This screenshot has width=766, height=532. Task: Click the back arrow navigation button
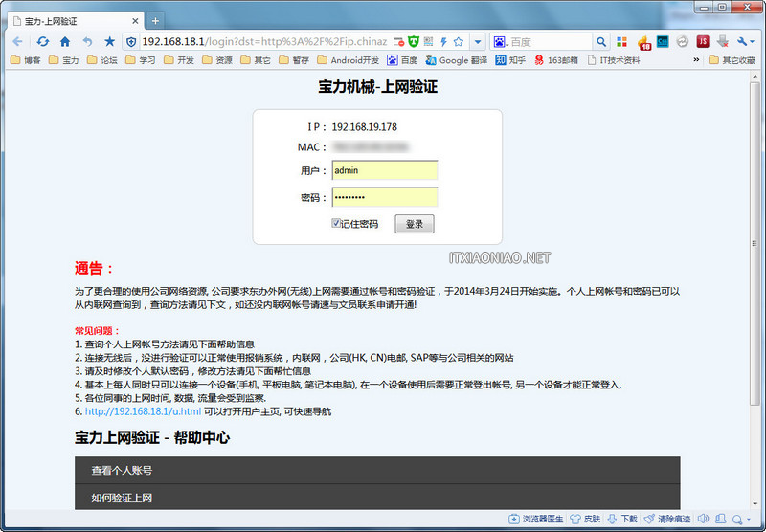point(17,42)
